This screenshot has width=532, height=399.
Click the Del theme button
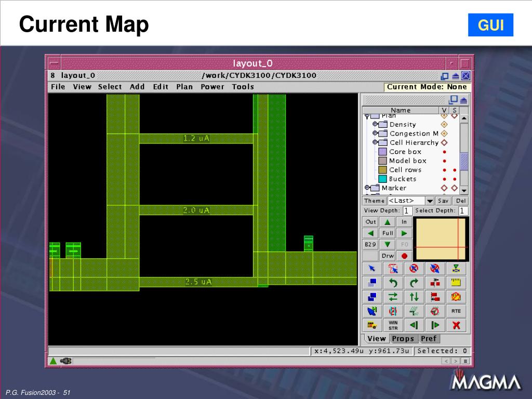click(461, 201)
